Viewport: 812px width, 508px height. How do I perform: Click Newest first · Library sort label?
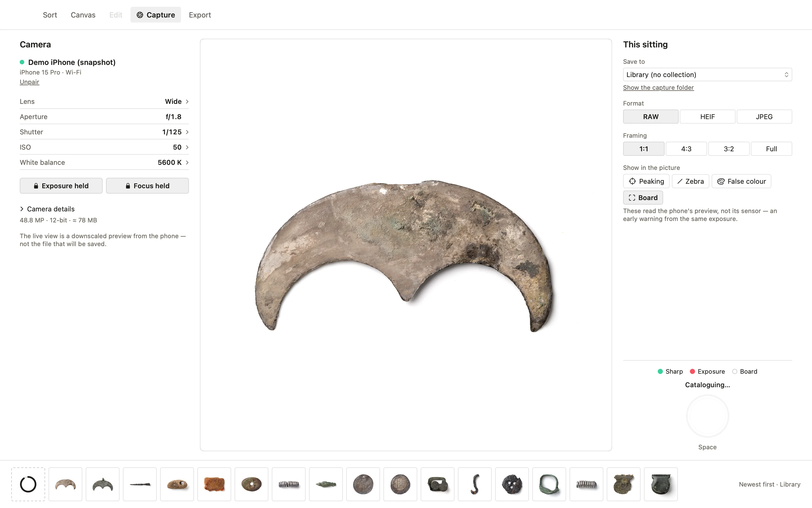769,484
